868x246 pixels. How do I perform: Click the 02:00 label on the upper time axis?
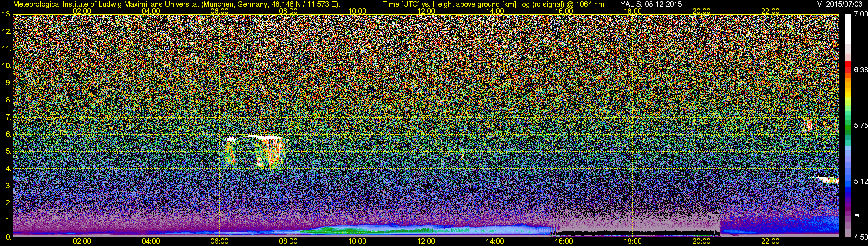tap(82, 11)
